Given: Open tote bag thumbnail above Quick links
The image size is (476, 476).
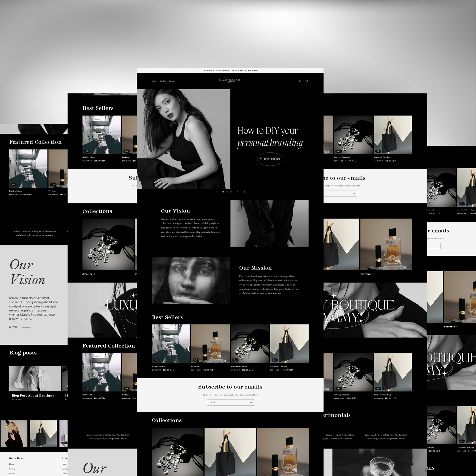Looking at the screenshot, I should point(43,434).
